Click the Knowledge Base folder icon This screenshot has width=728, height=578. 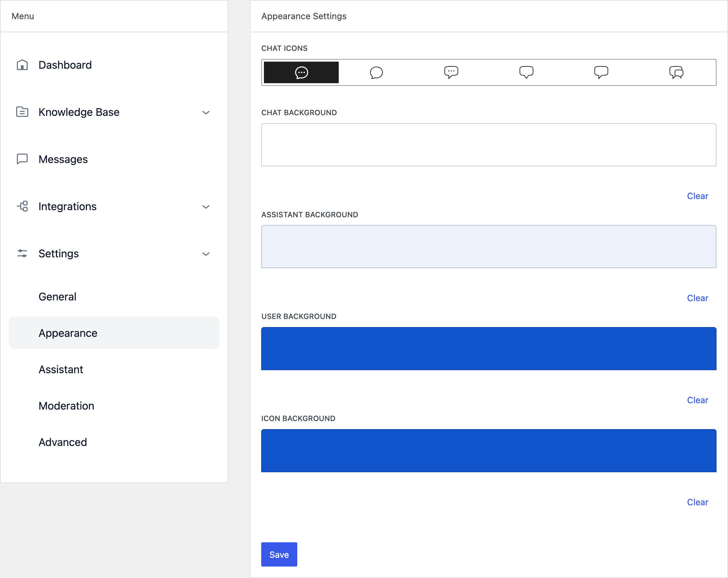22,112
